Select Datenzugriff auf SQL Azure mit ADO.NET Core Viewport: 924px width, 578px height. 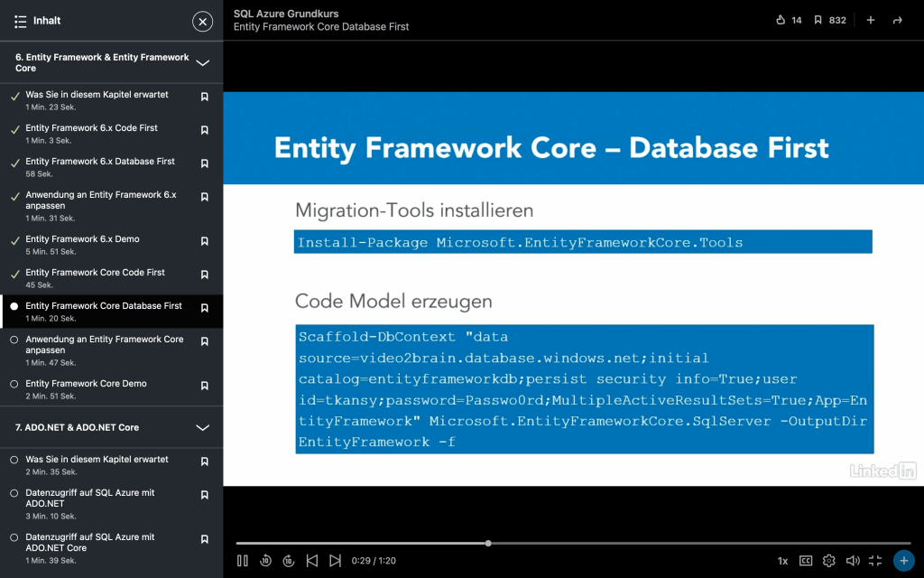point(89,542)
